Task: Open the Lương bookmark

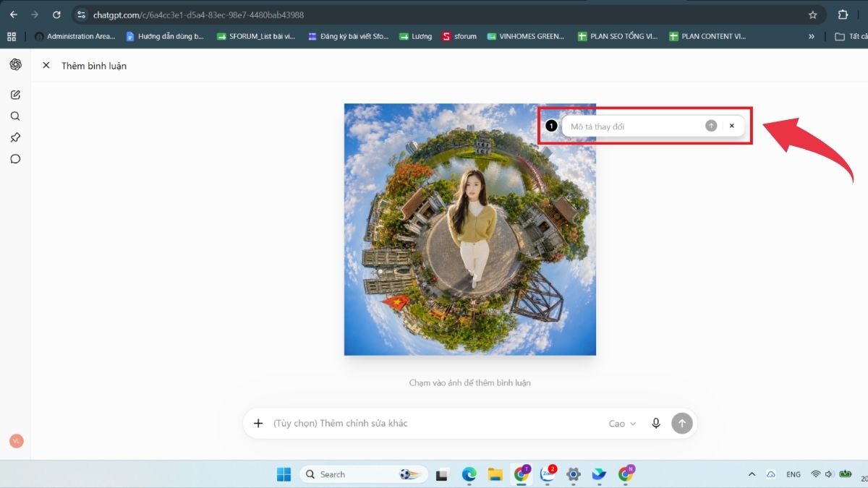Action: (x=415, y=36)
